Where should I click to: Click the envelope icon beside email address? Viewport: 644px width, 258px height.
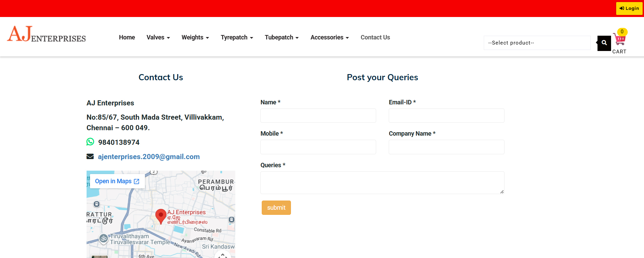coord(90,156)
